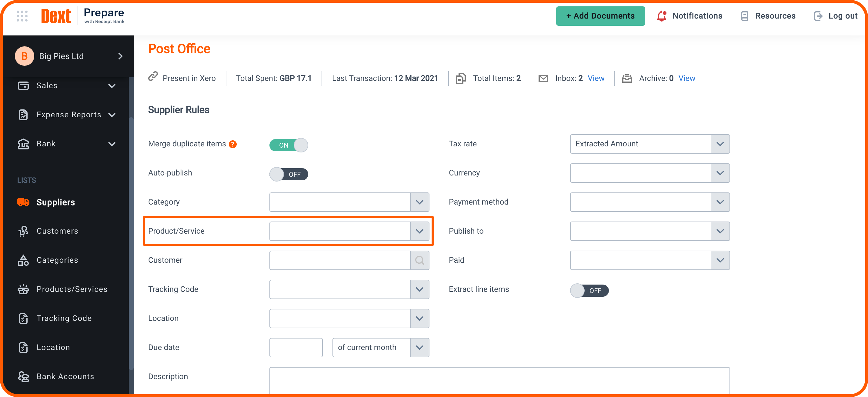The height and width of the screenshot is (397, 868).
Task: Expand the Bank menu chevron
Action: coord(112,144)
